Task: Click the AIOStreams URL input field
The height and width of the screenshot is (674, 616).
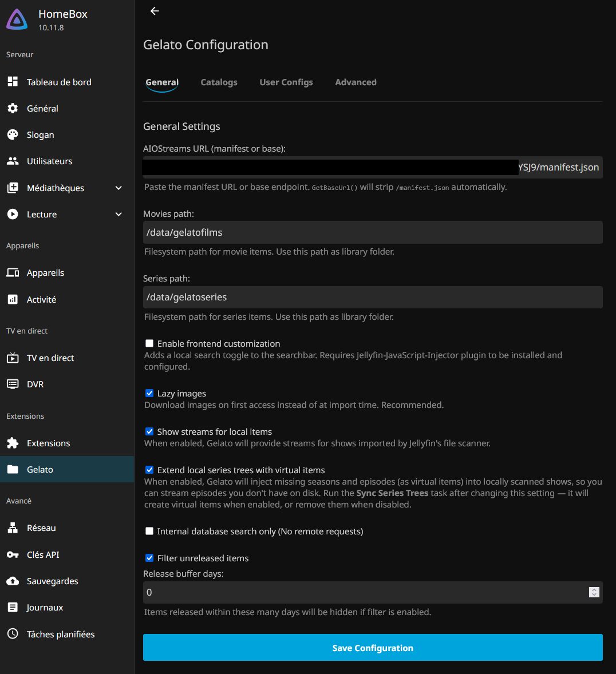Action: coord(373,167)
